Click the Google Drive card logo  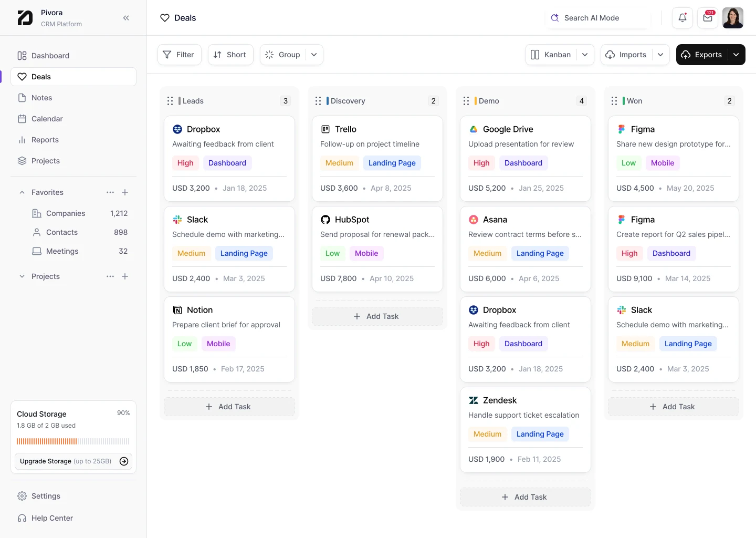474,129
